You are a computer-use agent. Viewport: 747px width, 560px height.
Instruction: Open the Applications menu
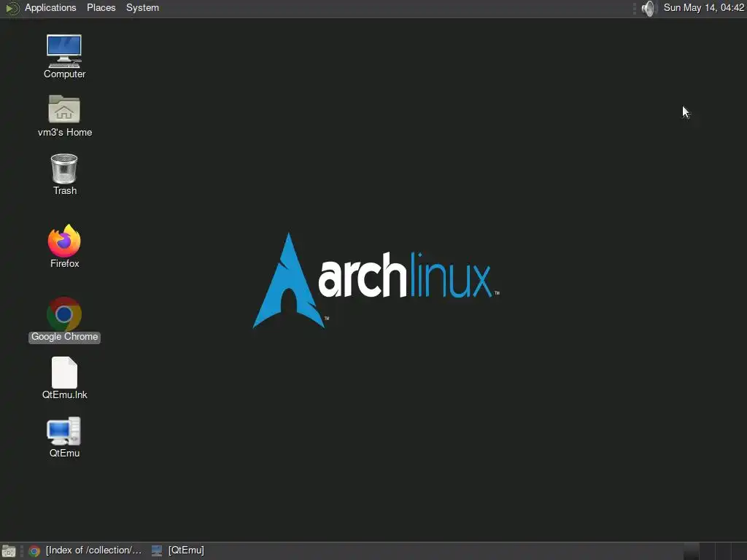pyautogui.click(x=50, y=8)
